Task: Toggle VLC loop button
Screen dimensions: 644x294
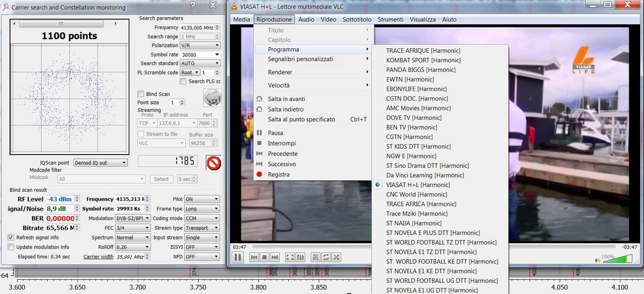Action: click(x=326, y=257)
